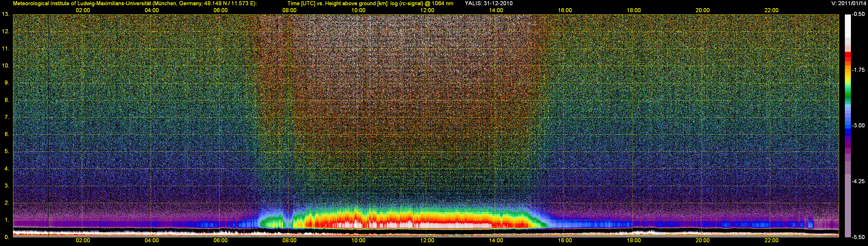The image size is (868, 246).
Task: Click the 5. height axis label
Action: [x=7, y=151]
